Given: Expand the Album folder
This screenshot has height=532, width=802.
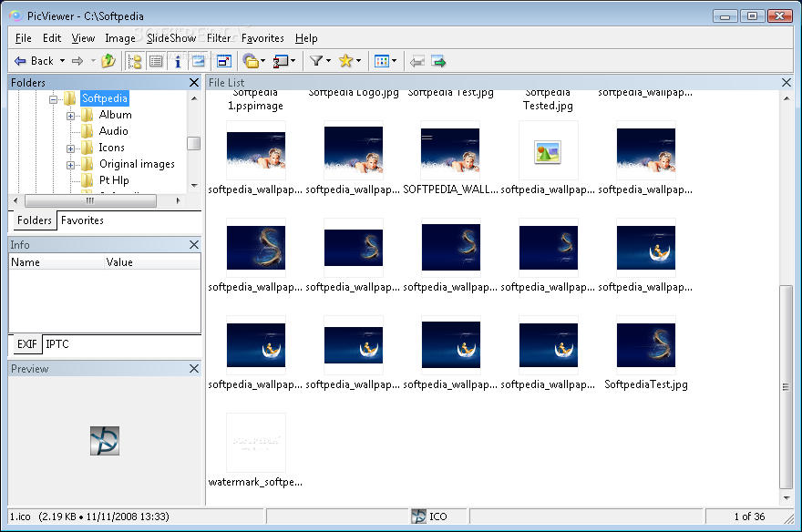Looking at the screenshot, I should click(x=70, y=116).
